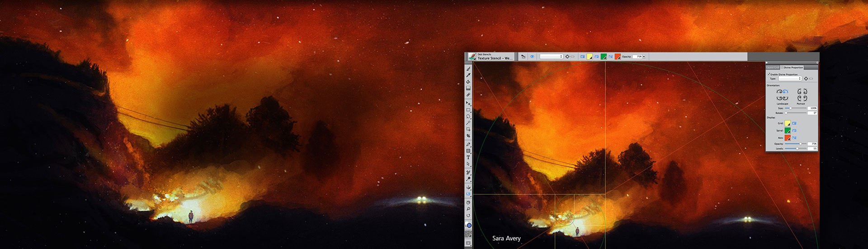
Task: Open the preset type dropdown in property bar
Action: 551,57
